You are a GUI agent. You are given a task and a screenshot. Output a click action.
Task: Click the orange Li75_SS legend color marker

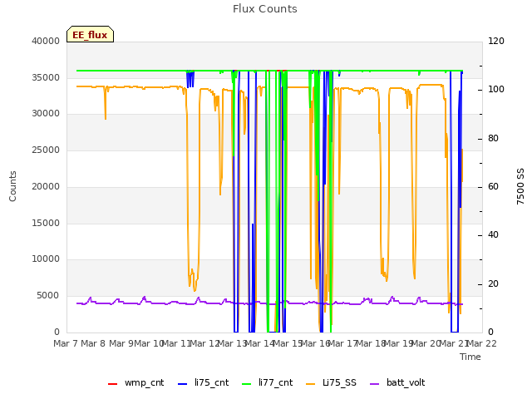click(311, 384)
